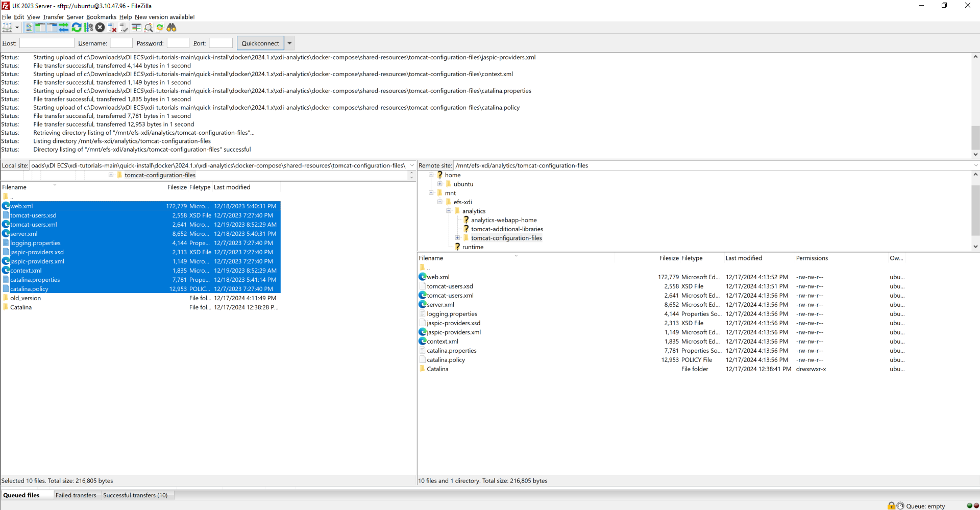This screenshot has height=510, width=980.
Task: Click the speed limits gauge icon
Action: (900, 506)
